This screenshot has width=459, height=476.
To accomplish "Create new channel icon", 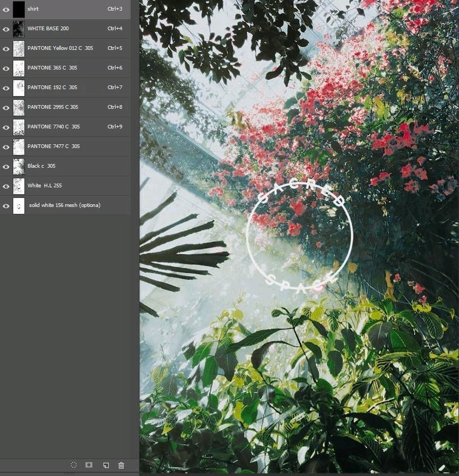I will coord(106,465).
